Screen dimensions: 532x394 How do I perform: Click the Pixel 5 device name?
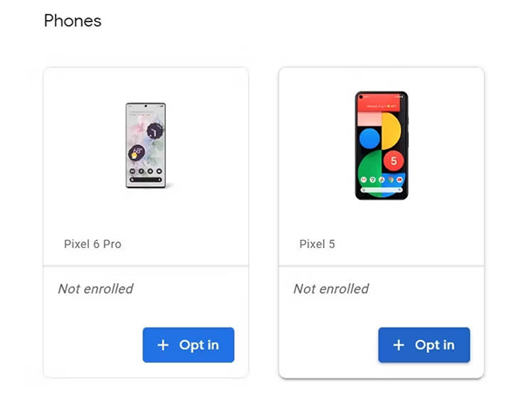click(318, 244)
